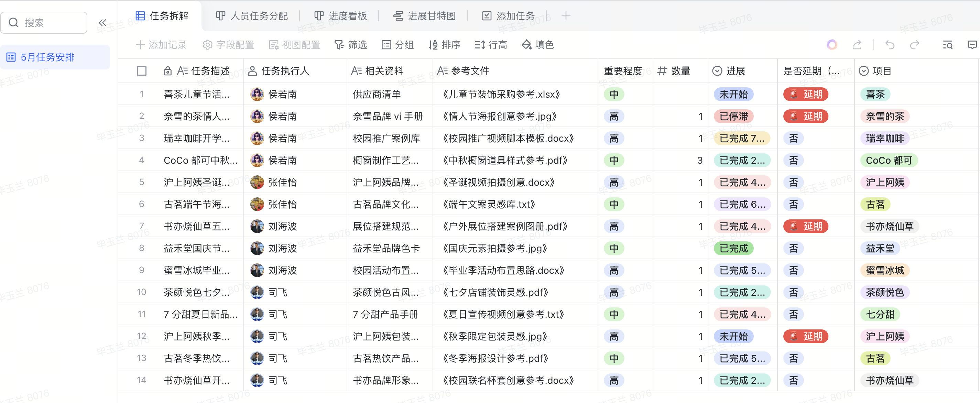This screenshot has height=403, width=980.
Task: Click the share arrow icon
Action: click(x=857, y=45)
